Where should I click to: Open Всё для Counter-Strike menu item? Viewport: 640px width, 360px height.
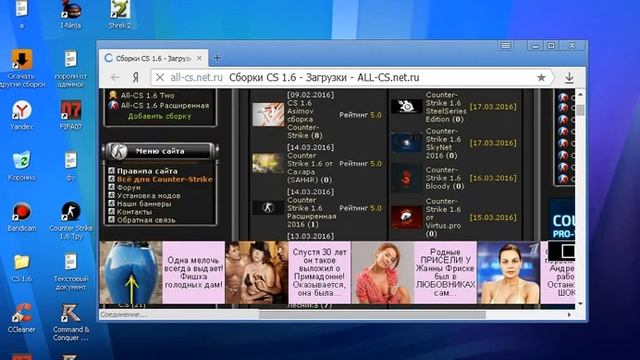point(164,180)
